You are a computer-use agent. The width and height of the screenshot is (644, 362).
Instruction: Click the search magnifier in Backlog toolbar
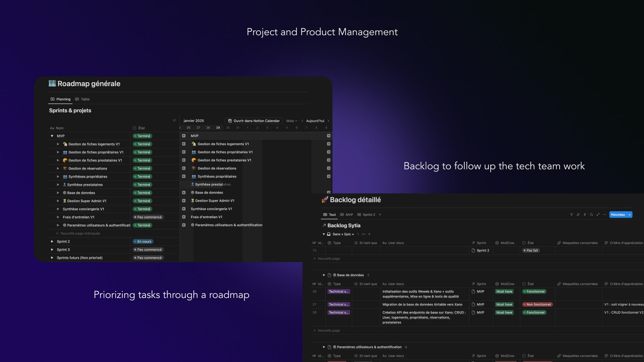click(591, 215)
